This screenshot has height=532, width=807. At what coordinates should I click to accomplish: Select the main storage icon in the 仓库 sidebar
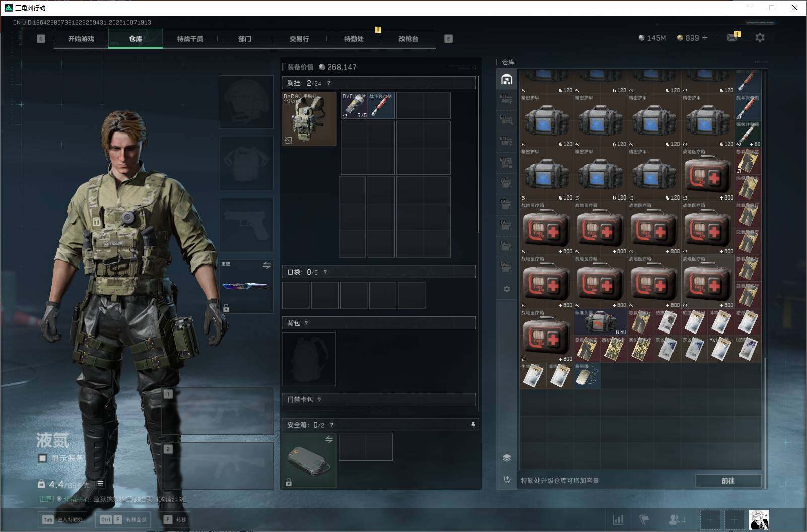click(507, 80)
